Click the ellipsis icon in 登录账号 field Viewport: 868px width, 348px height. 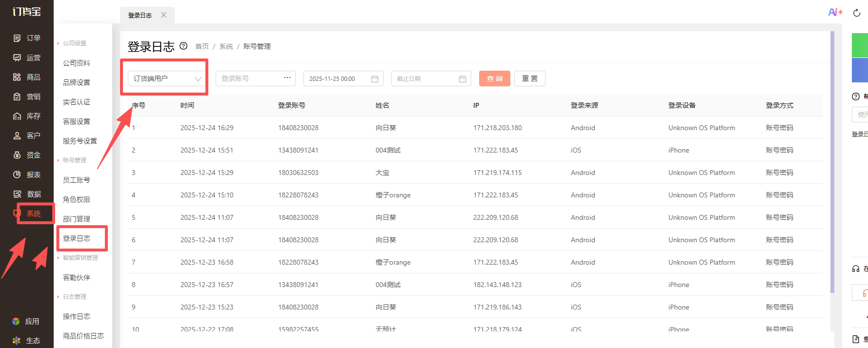[287, 78]
